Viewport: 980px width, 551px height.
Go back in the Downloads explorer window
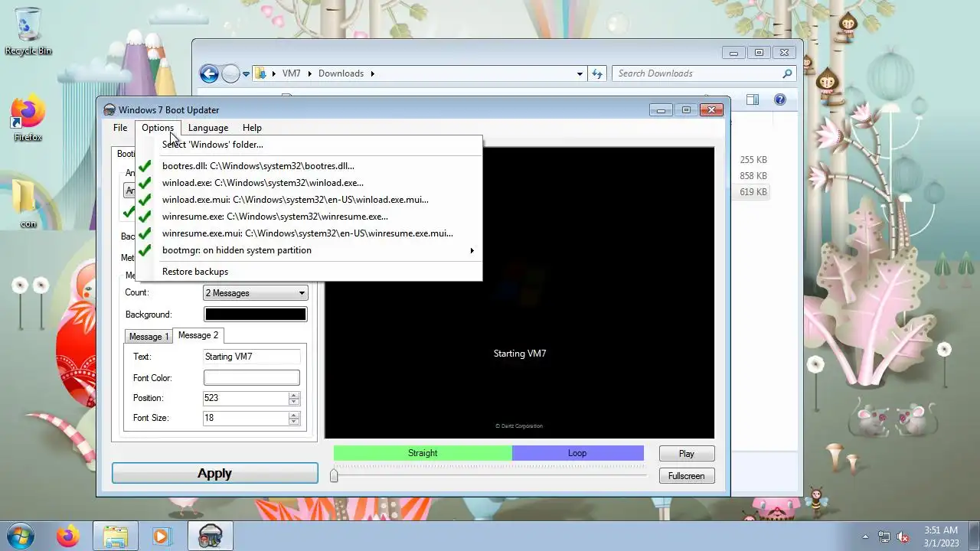209,73
